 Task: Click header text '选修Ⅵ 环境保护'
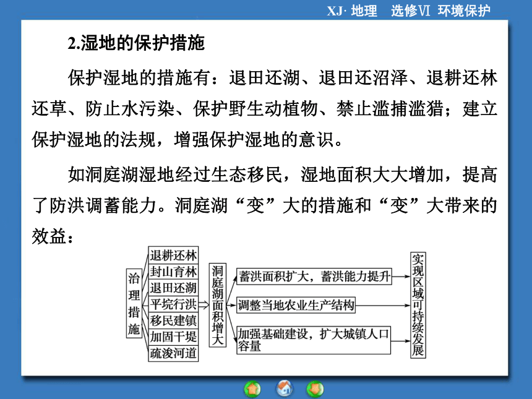pos(440,11)
